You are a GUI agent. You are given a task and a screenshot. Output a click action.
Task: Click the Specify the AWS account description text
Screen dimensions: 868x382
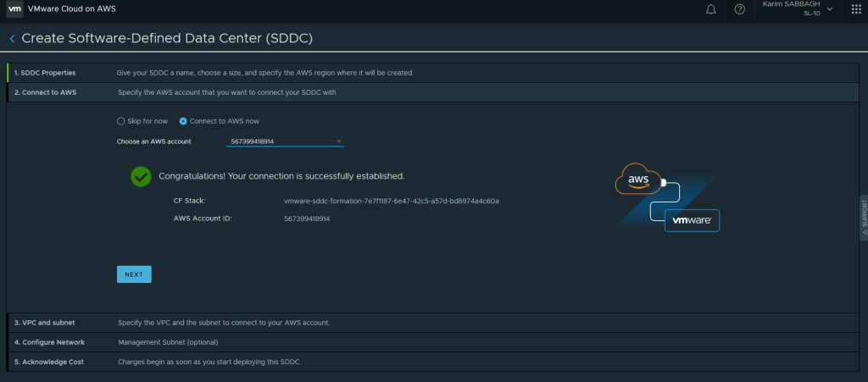pyautogui.click(x=227, y=92)
